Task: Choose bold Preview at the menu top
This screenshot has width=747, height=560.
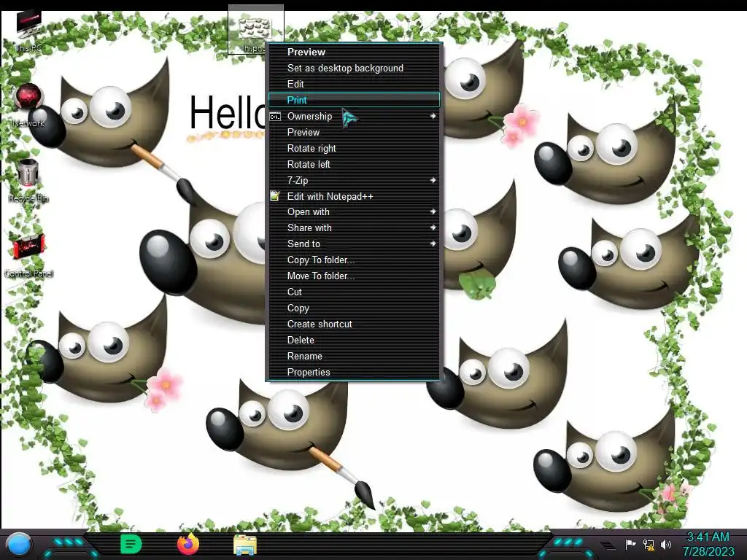Action: pos(354,52)
